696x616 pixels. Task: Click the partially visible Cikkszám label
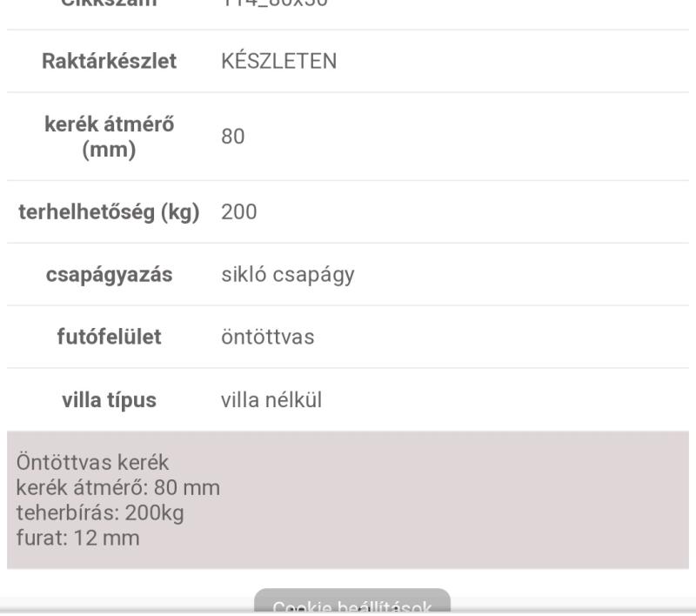point(110,3)
